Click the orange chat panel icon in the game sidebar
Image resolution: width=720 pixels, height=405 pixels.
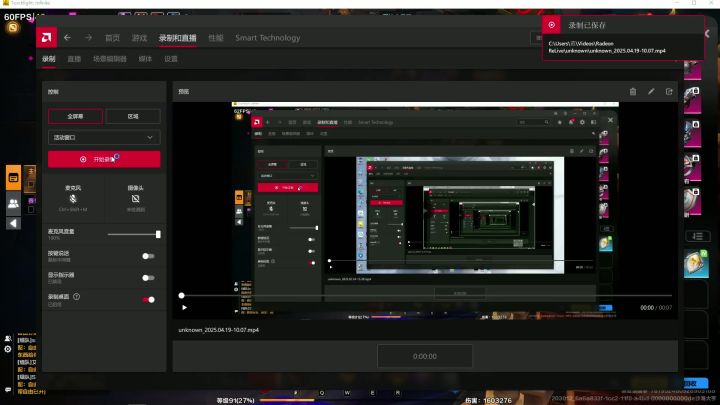(x=13, y=178)
